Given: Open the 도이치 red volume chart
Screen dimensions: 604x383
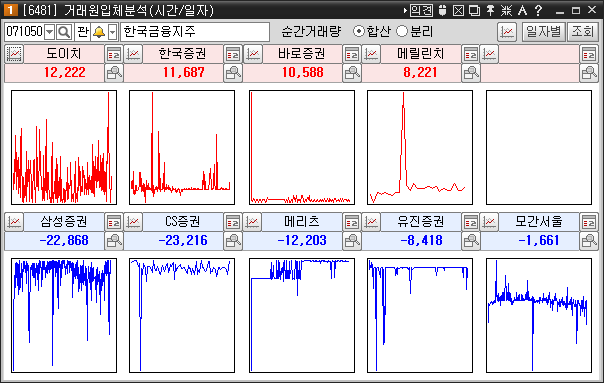Looking at the screenshot, I should pyautogui.click(x=64, y=148).
